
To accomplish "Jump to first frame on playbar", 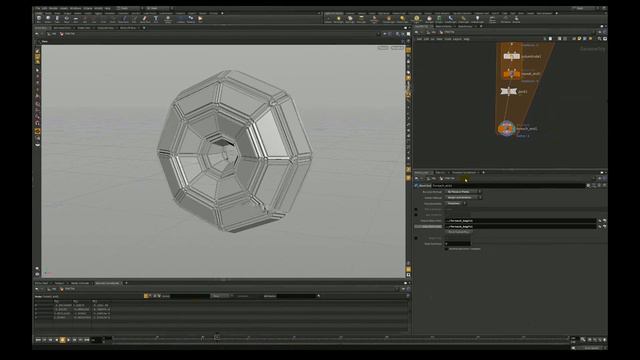I will [38, 339].
